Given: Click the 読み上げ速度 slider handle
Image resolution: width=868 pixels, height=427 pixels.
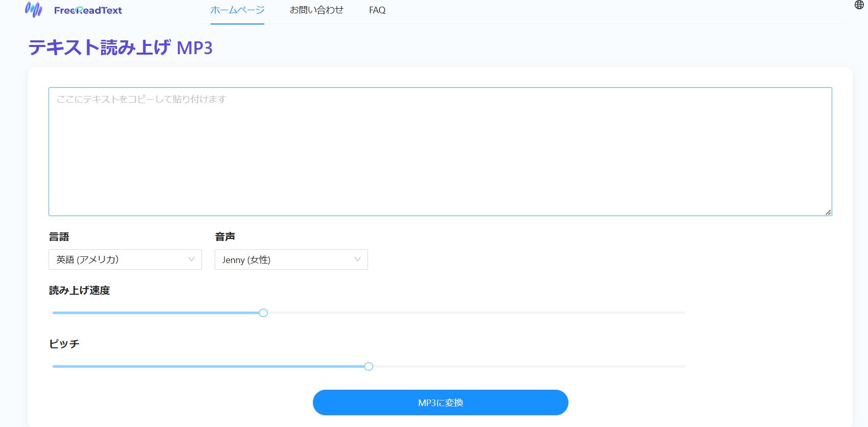Looking at the screenshot, I should (263, 313).
